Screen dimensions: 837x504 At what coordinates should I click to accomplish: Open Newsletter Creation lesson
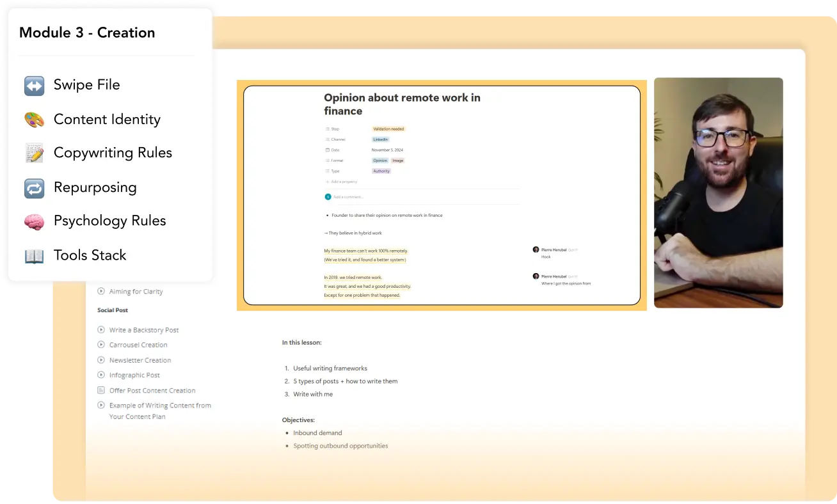(140, 360)
